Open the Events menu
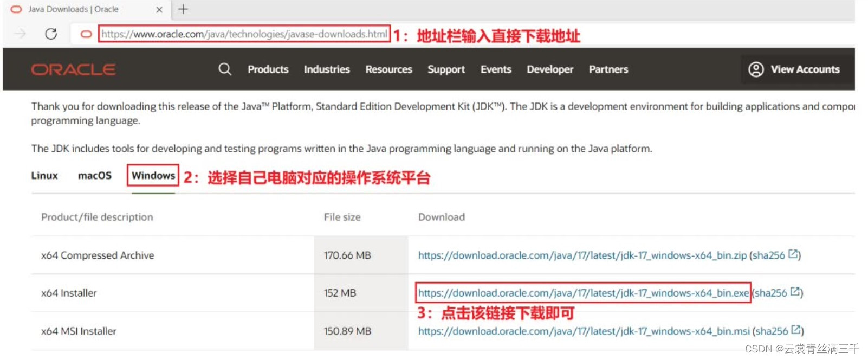The height and width of the screenshot is (359, 868). tap(496, 69)
